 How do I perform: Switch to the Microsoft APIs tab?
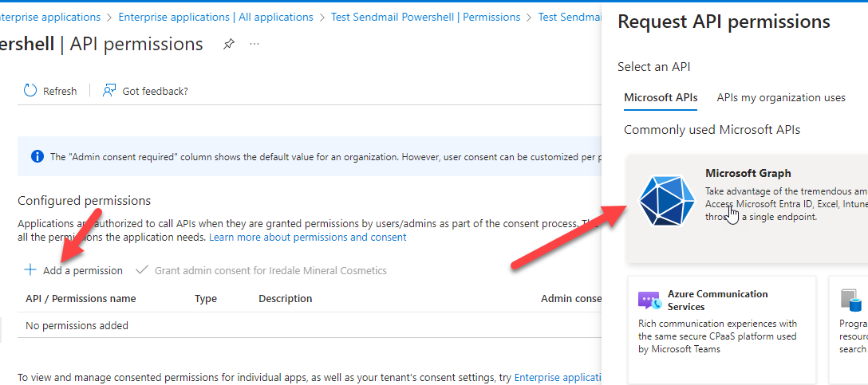click(661, 98)
